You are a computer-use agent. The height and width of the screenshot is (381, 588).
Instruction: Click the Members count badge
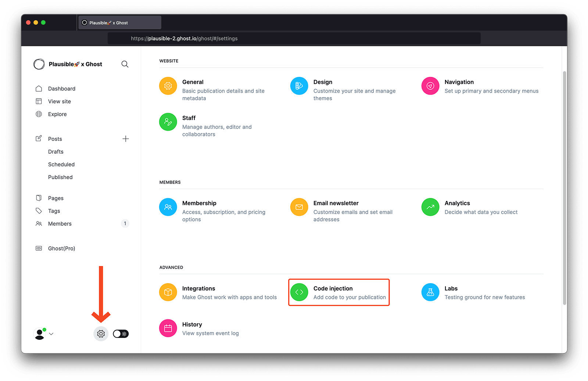point(125,223)
